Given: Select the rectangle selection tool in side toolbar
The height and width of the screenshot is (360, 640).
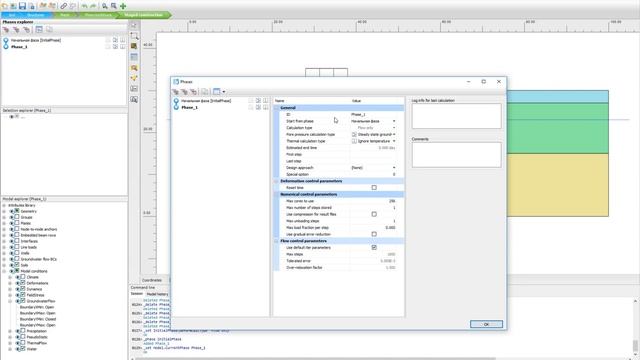Looking at the screenshot, I should tap(134, 36).
